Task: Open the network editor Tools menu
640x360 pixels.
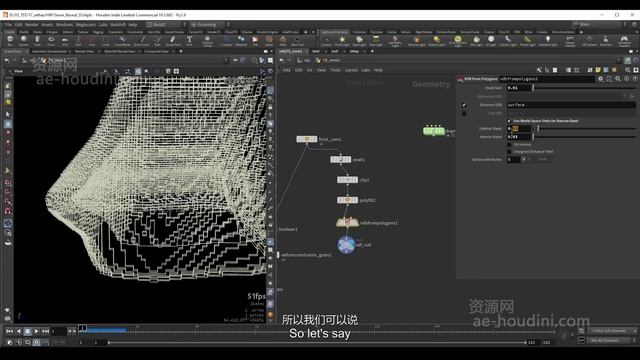Action: [x=335, y=70]
